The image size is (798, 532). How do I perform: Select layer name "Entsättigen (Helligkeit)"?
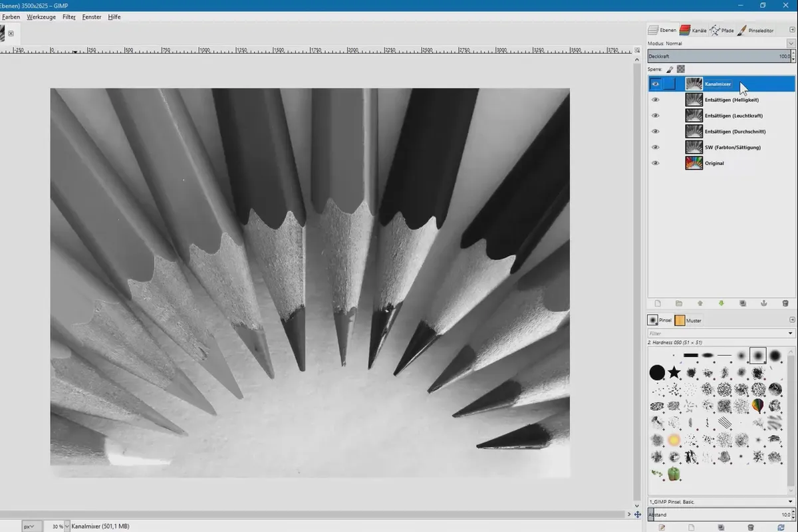731,100
